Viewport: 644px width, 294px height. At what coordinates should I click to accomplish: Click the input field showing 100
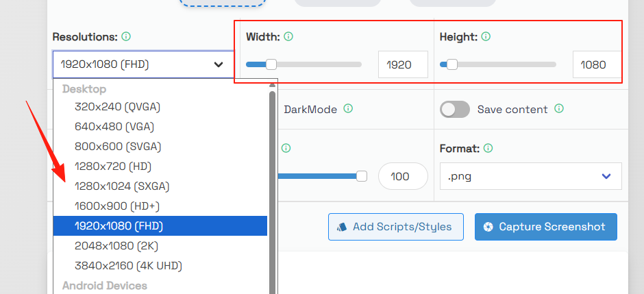[403, 176]
